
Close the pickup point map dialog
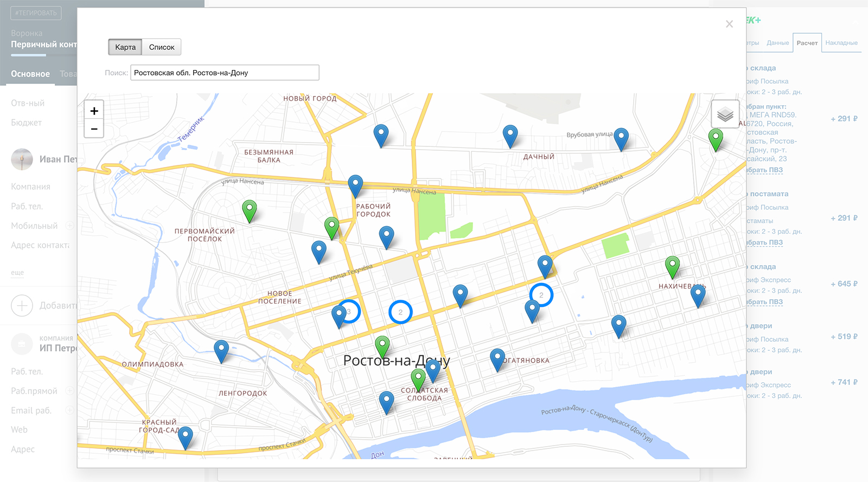tap(729, 24)
